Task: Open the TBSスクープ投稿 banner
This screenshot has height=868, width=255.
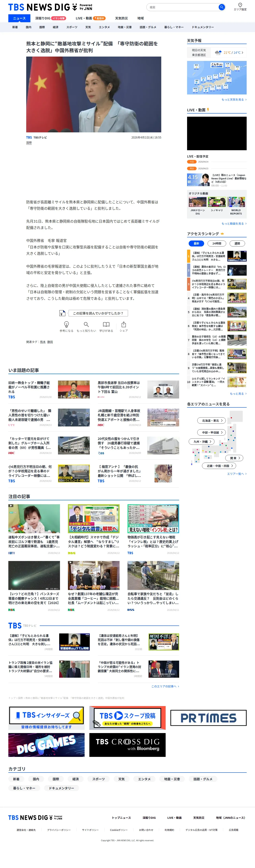Action: [127, 718]
